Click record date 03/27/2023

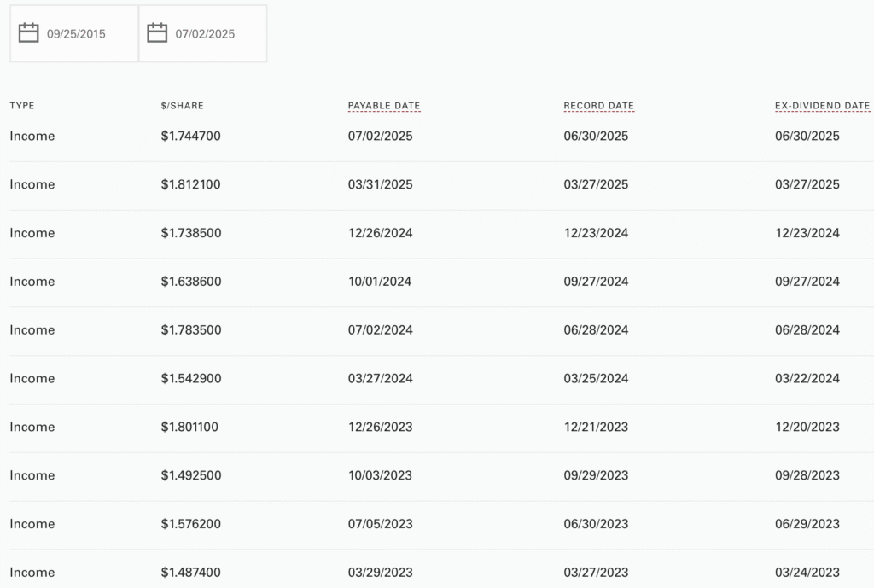click(596, 573)
